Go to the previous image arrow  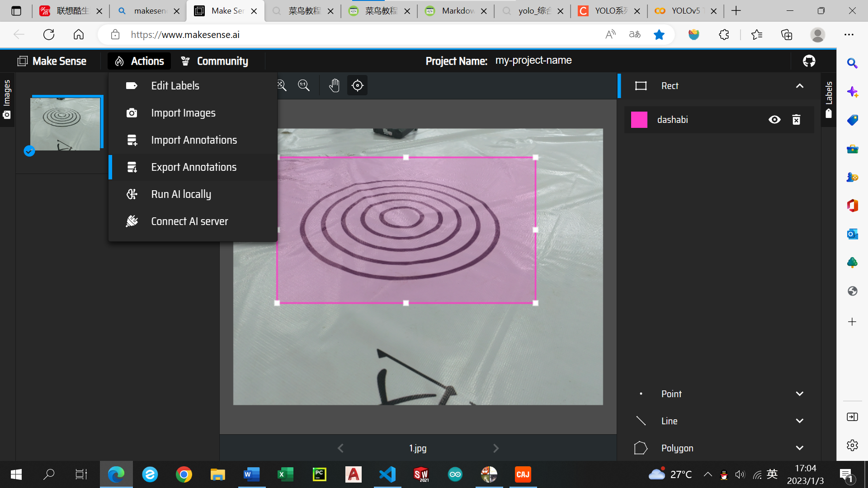coord(340,448)
